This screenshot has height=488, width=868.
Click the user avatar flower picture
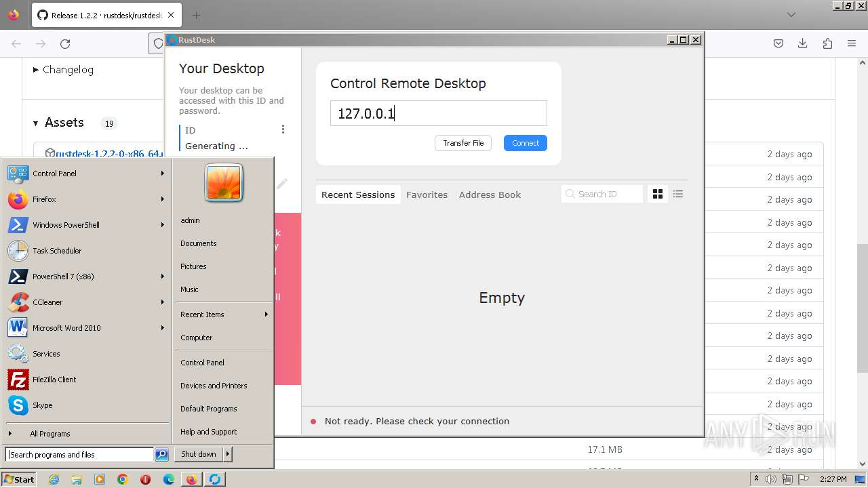click(224, 183)
